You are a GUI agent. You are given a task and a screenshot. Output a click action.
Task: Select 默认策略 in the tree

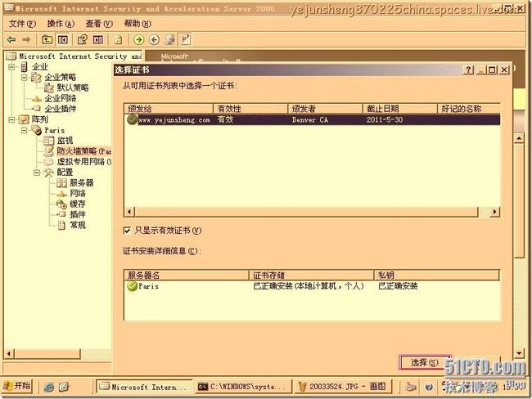73,87
